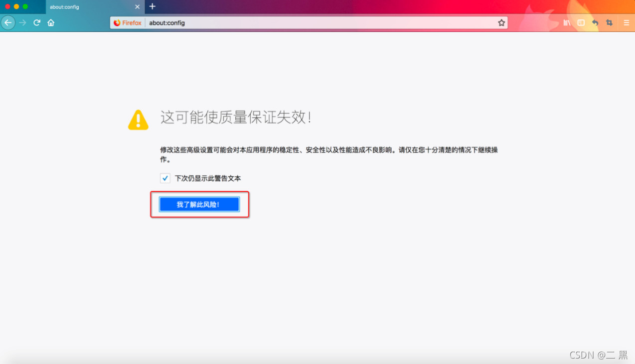The height and width of the screenshot is (364, 635).
Task: Click the yellow minimize window button
Action: click(x=16, y=6)
